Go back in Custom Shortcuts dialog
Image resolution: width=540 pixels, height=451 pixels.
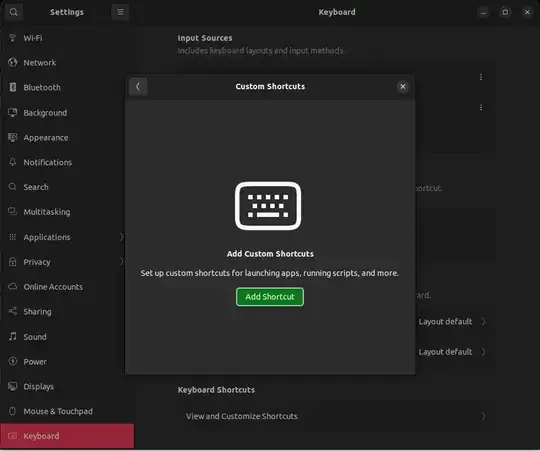coord(138,86)
